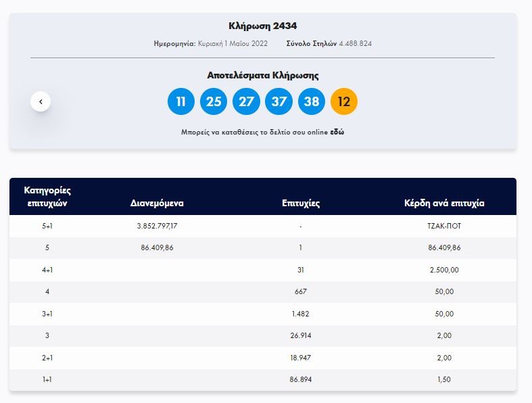Click the 31 winners cell
Viewport: 532px width, 403px height.
coord(301,270)
